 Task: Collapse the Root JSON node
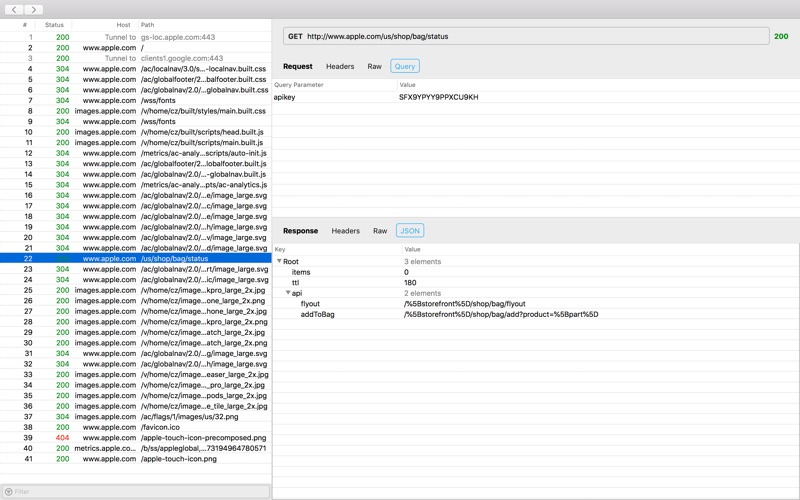pyautogui.click(x=279, y=261)
